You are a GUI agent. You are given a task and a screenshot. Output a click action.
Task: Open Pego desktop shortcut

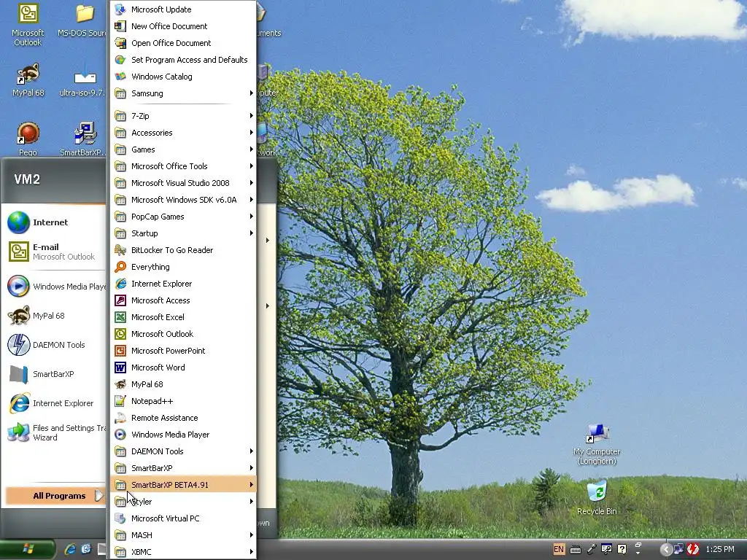click(x=28, y=139)
